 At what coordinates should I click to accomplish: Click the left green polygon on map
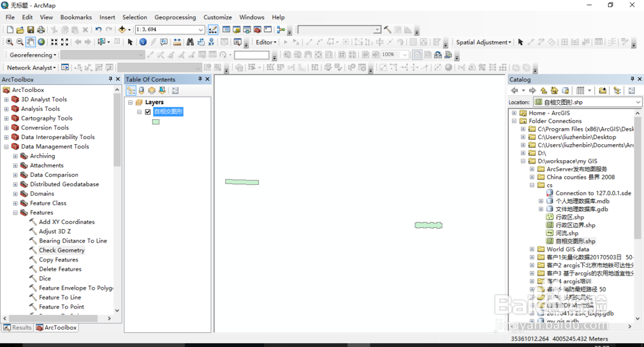tap(242, 182)
